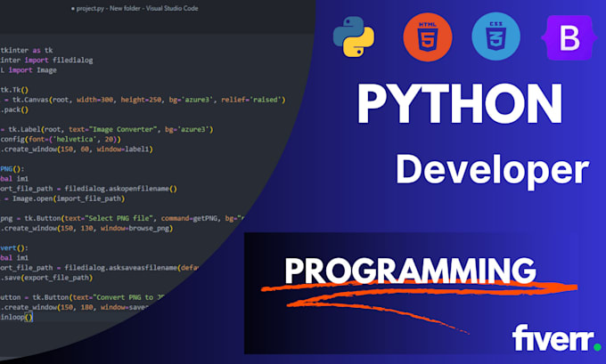Click the blue CSS3 logo icon
This screenshot has width=606, height=364.
[495, 36]
